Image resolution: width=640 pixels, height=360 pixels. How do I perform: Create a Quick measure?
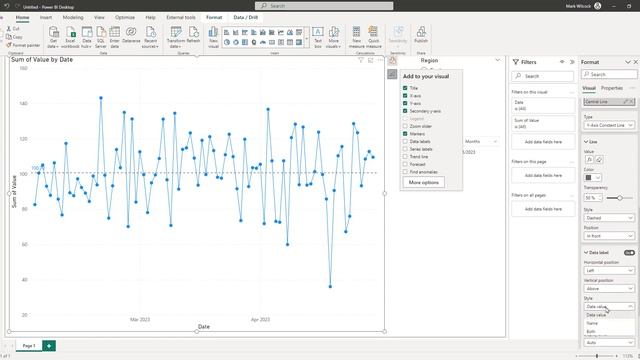pos(373,37)
